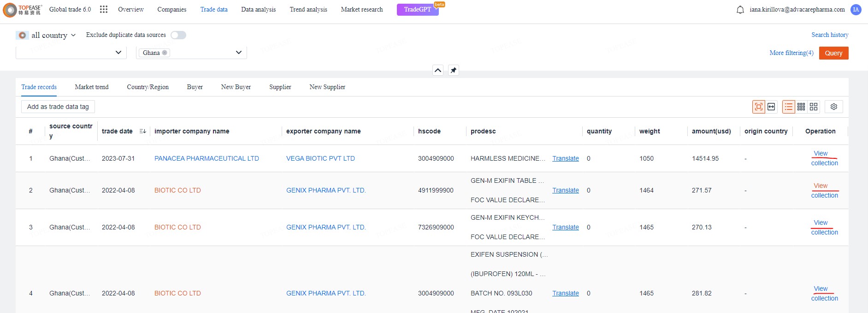Add row 4 record to collection
Viewport: 868px width, 313px height.
(x=825, y=298)
